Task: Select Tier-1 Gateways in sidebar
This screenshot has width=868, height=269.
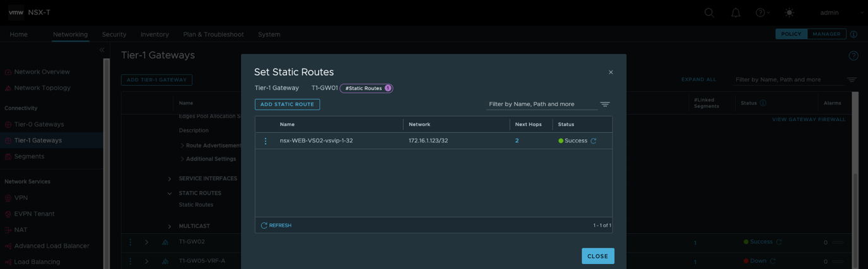Action: pos(38,140)
